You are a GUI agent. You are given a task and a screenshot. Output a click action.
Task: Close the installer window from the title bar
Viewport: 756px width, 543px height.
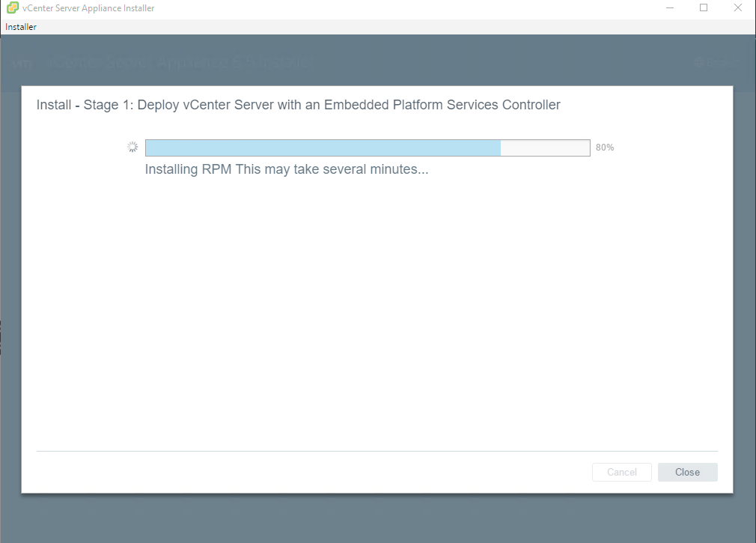(x=738, y=7)
